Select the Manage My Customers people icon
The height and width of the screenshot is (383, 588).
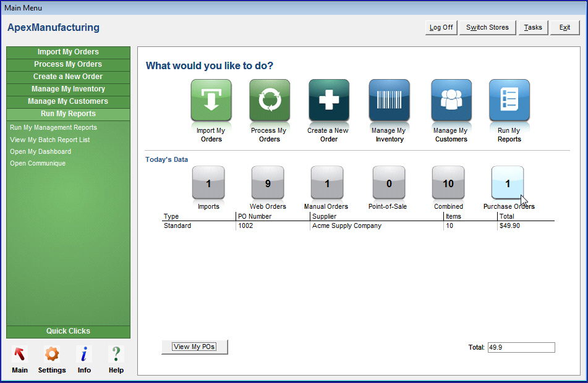tap(451, 100)
